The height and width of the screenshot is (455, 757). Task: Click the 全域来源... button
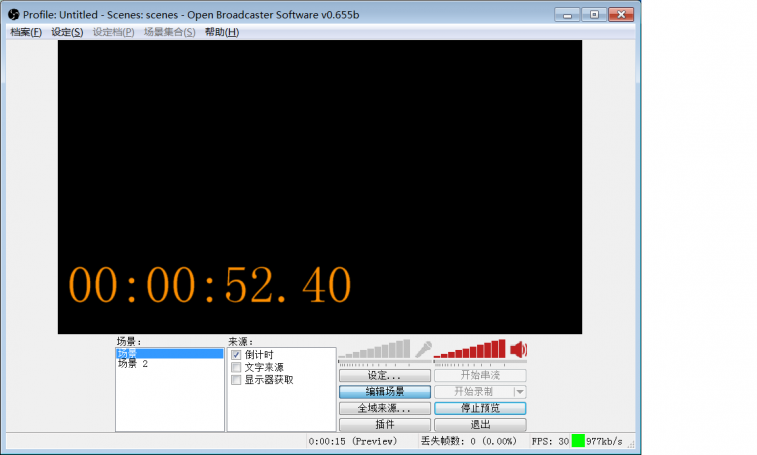click(x=384, y=408)
